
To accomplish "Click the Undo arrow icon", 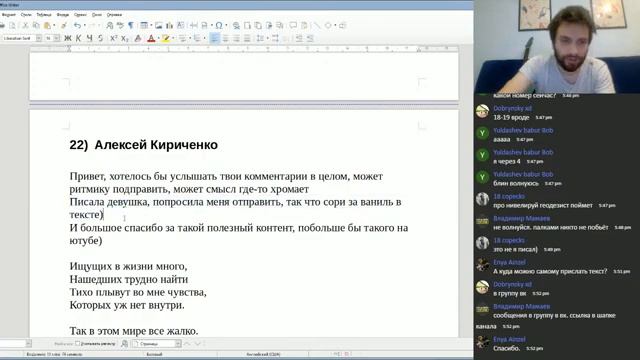I will pos(77,25).
